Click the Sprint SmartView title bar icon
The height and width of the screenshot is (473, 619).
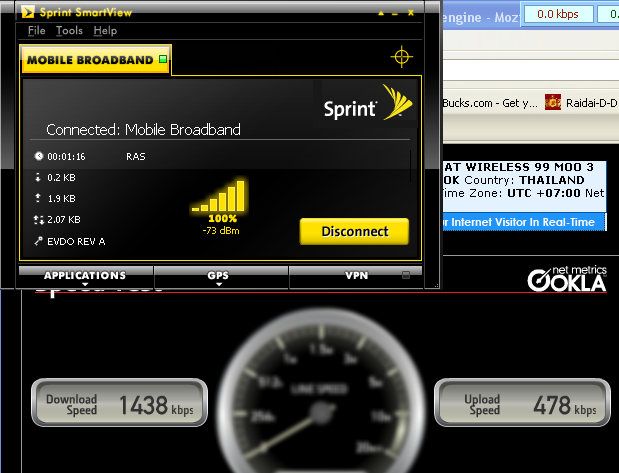tap(28, 12)
